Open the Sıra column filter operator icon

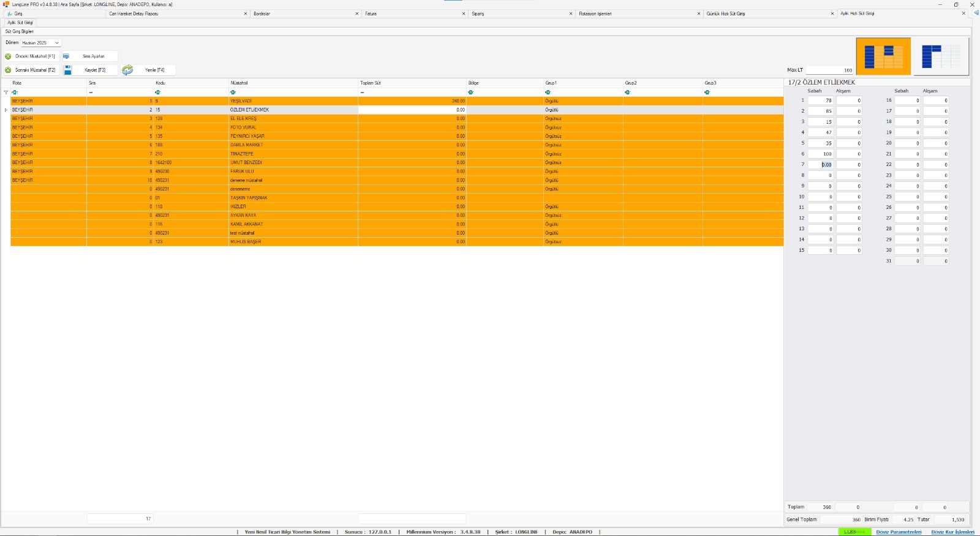point(91,92)
